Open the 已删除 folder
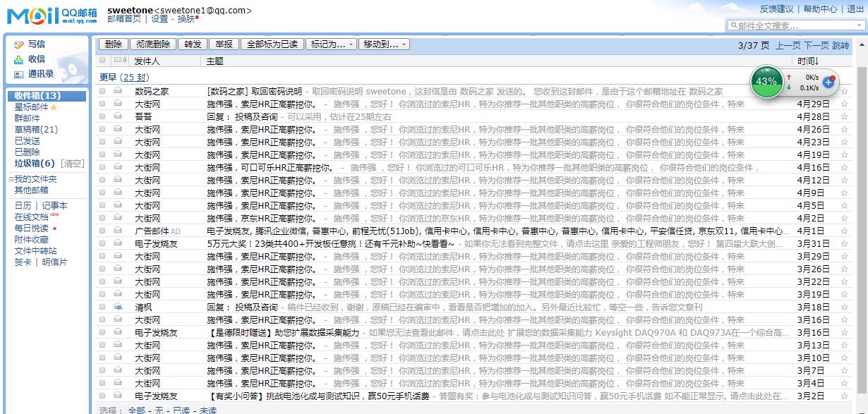 click(28, 152)
